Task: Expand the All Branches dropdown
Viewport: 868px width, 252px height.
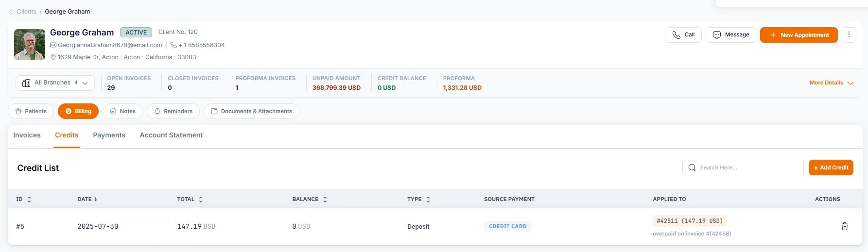Action: pos(55,83)
